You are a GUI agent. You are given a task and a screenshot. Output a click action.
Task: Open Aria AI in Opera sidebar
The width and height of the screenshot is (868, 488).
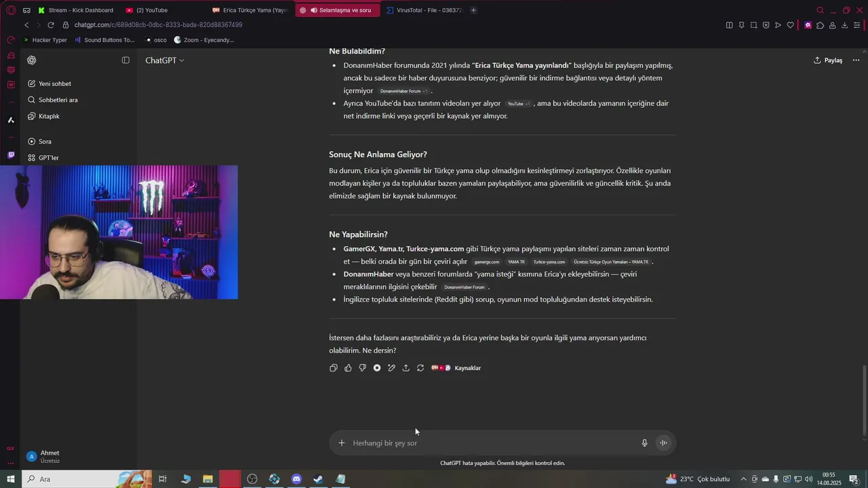click(x=10, y=120)
